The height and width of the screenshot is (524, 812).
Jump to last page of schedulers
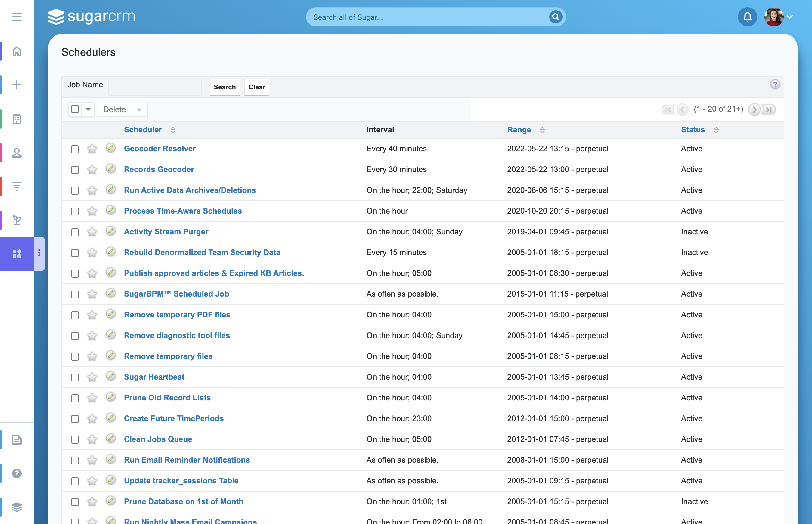[x=768, y=109]
